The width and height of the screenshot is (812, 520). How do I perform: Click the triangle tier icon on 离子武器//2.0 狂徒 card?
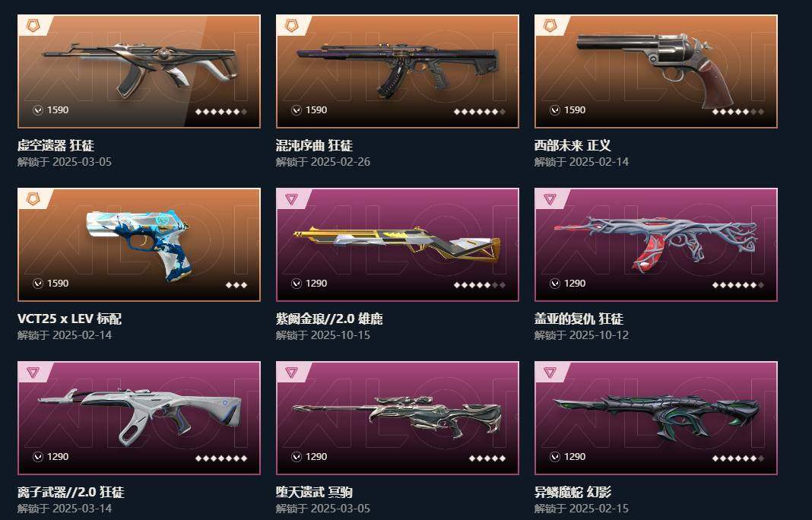[x=33, y=373]
